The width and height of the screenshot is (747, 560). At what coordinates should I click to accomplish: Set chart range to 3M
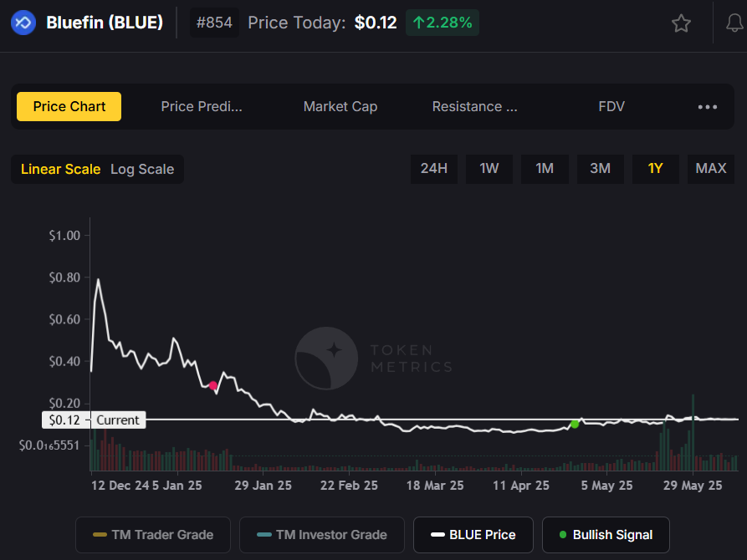pyautogui.click(x=601, y=169)
